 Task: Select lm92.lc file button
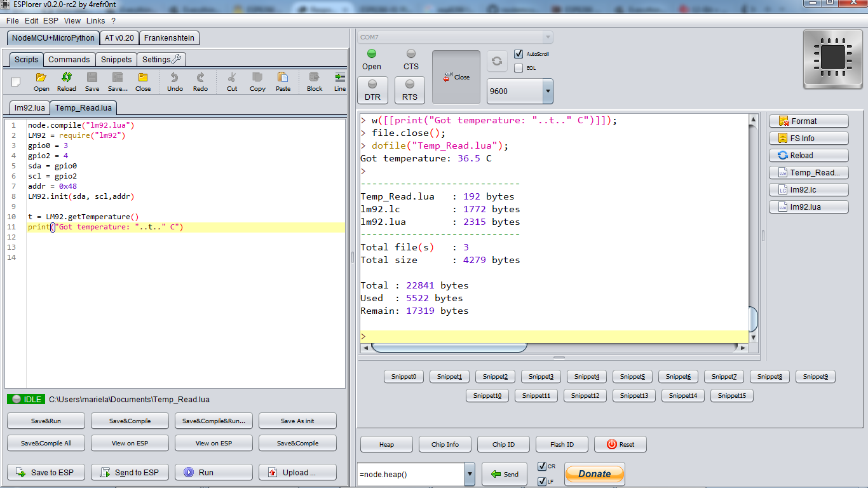point(809,190)
